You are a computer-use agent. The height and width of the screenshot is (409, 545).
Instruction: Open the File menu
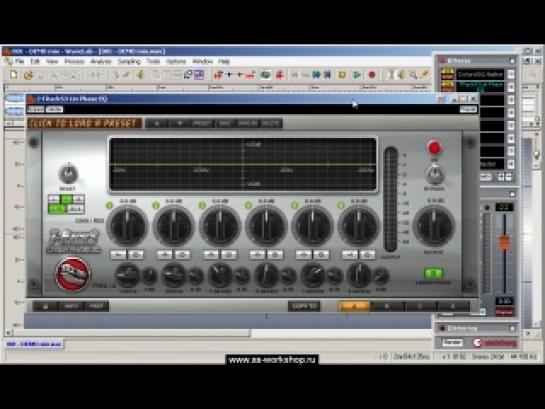(19, 62)
